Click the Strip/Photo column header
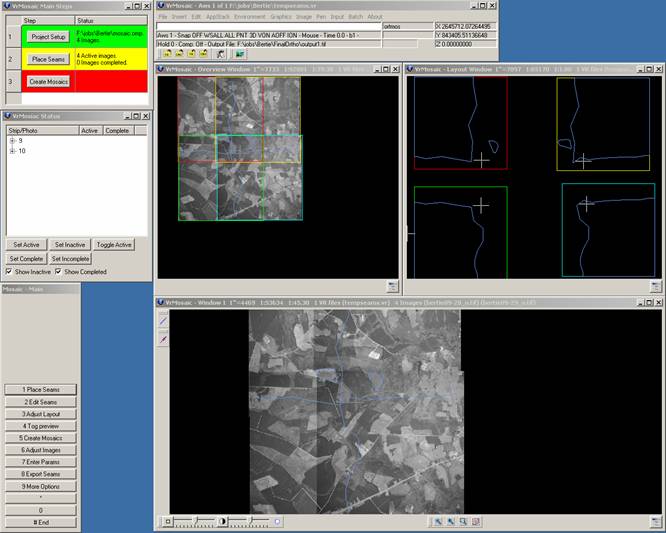The image size is (666, 533). point(42,130)
